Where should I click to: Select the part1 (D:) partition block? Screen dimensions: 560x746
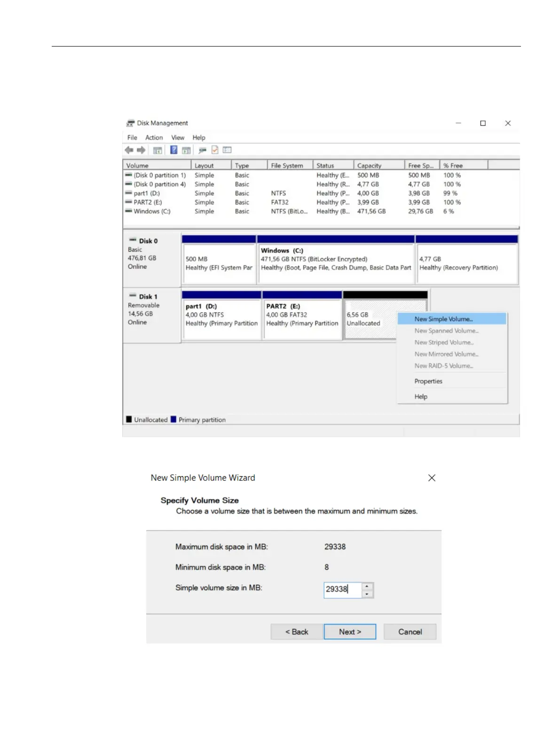coord(221,315)
